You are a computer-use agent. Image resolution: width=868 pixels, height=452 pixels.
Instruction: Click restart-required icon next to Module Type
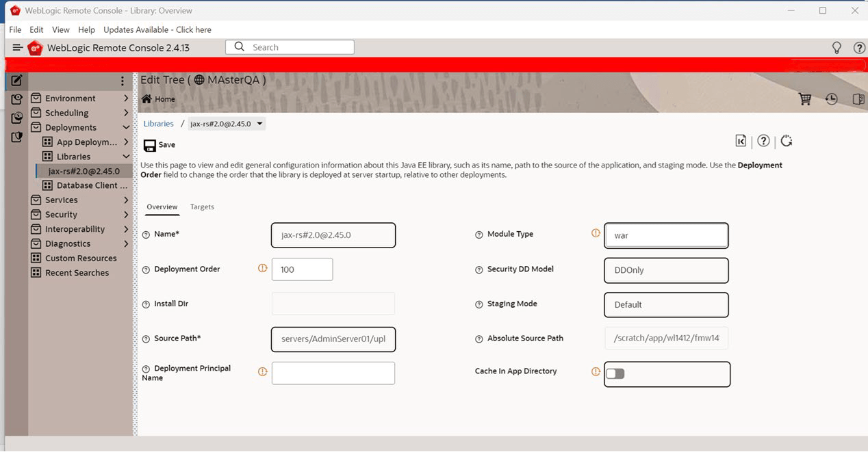point(596,233)
